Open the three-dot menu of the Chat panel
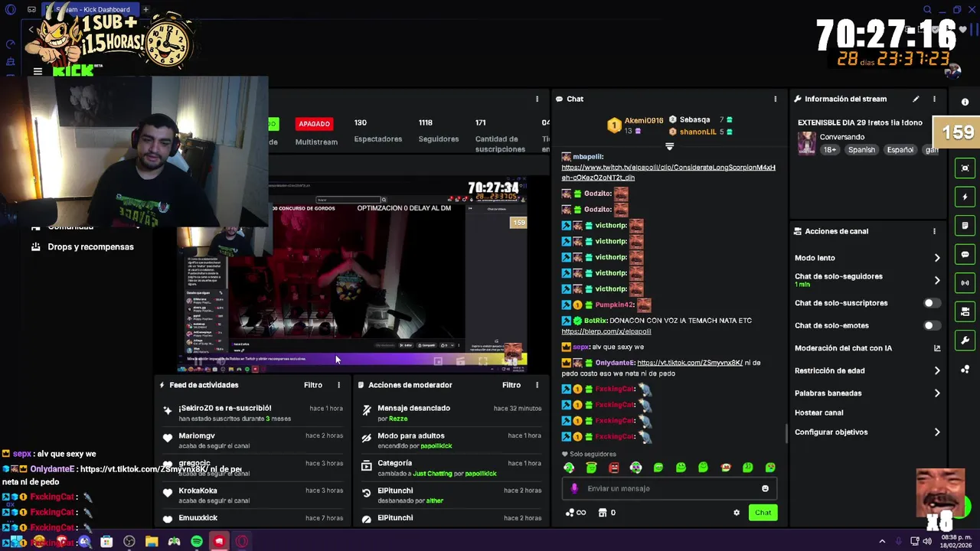The height and width of the screenshot is (551, 980). (x=775, y=99)
